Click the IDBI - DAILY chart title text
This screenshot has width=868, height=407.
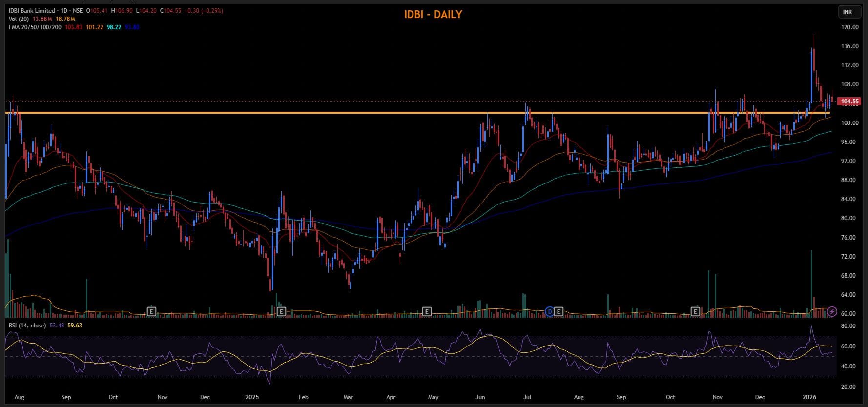tap(433, 15)
